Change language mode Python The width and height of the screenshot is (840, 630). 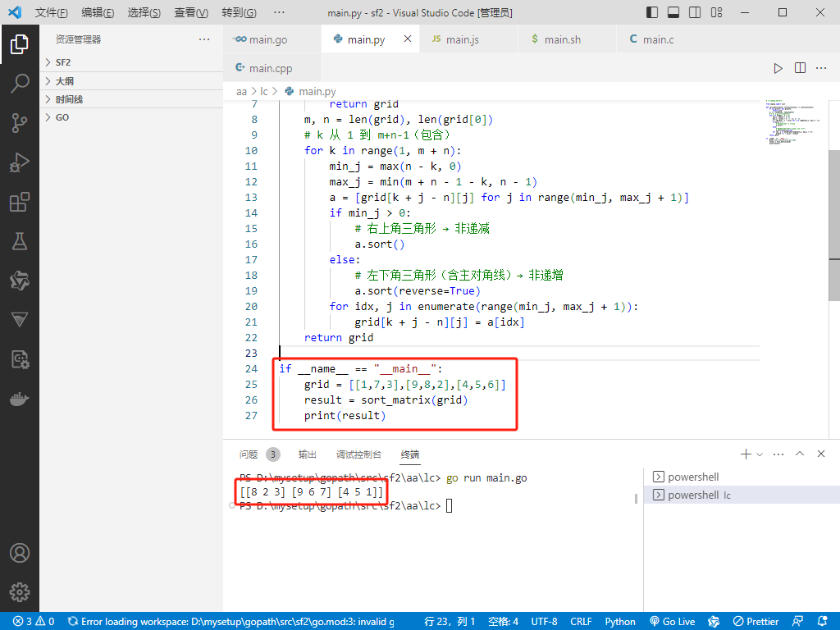coord(620,622)
